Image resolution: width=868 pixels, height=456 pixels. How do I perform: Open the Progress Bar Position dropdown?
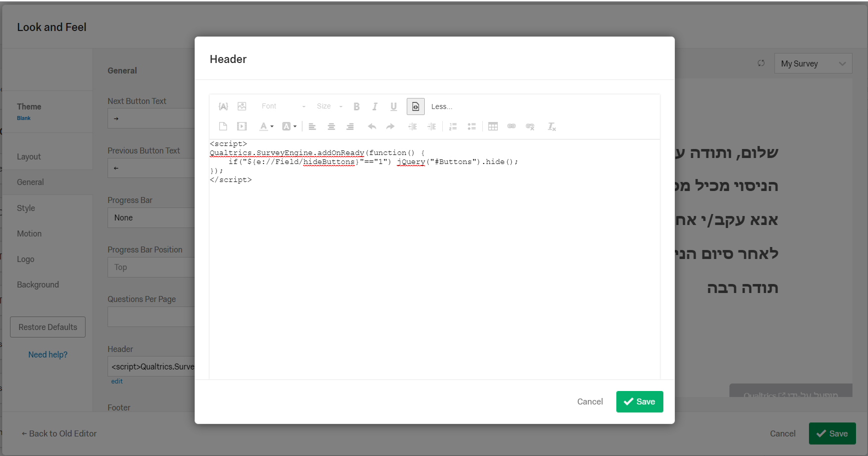151,267
